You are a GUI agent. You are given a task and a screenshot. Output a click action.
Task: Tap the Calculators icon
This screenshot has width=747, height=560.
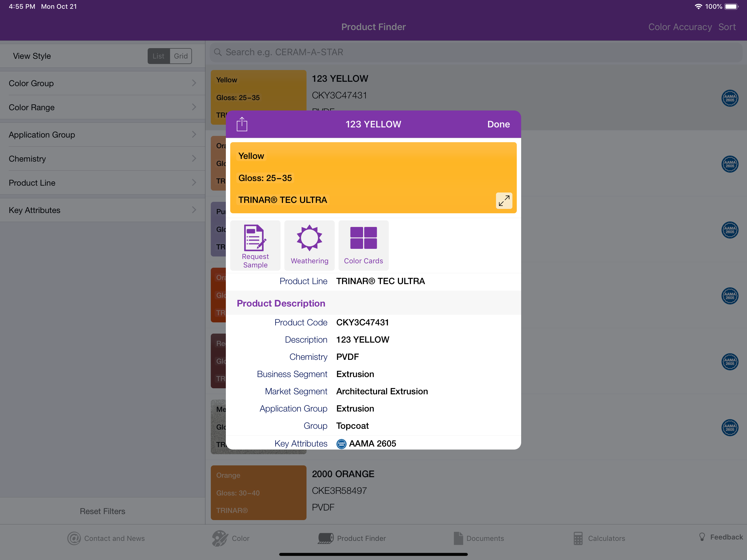[x=578, y=538]
